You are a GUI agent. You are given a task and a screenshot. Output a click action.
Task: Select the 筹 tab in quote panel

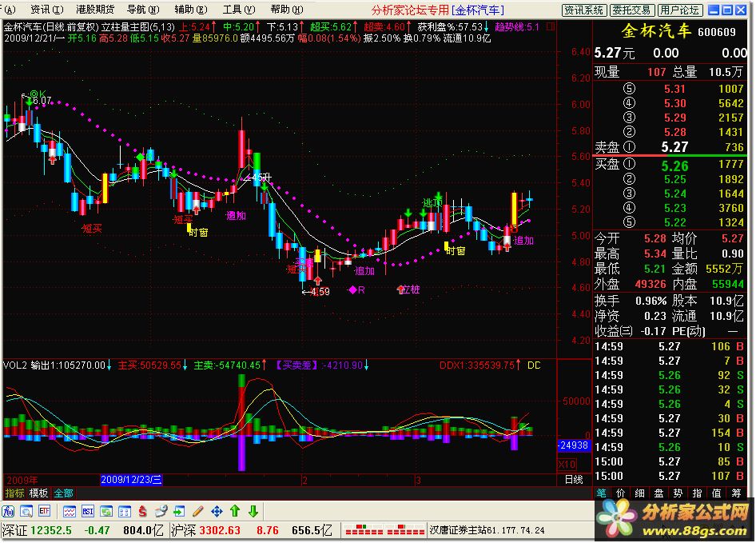pos(736,493)
